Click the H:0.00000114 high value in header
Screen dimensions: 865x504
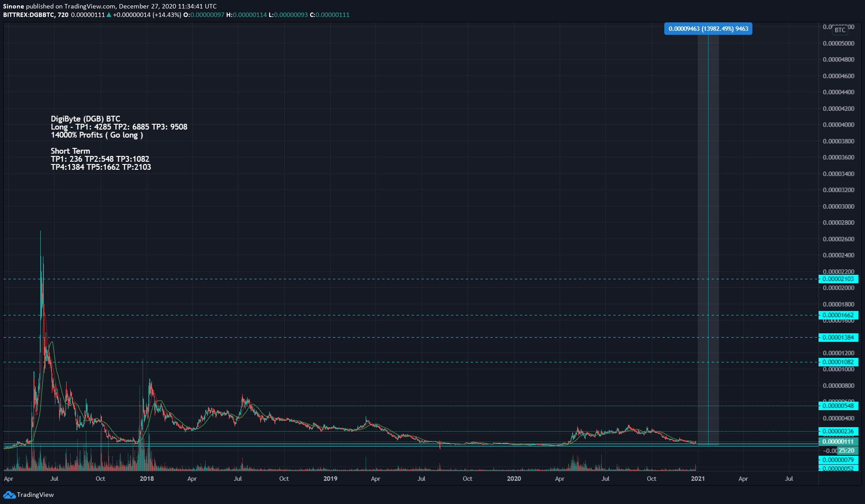(246, 15)
